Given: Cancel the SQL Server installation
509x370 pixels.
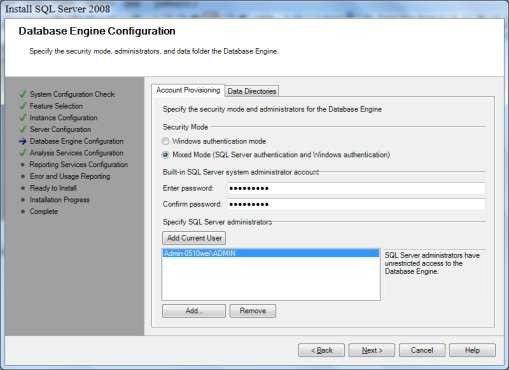Looking at the screenshot, I should [x=422, y=350].
